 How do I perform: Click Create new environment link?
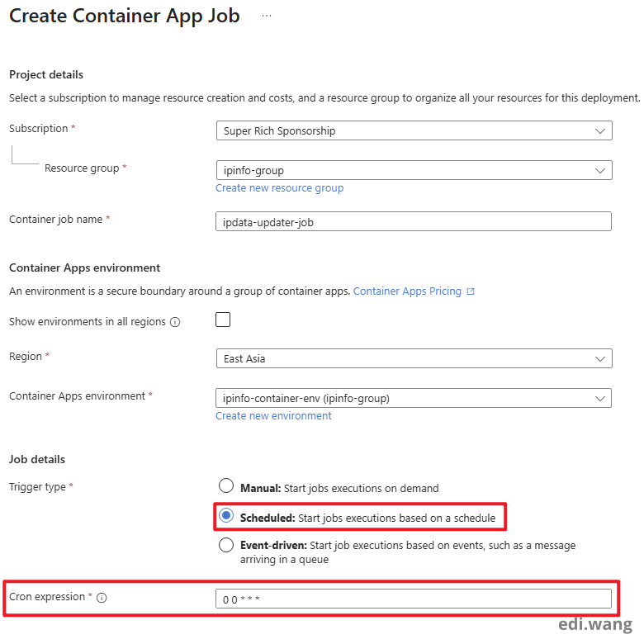pos(273,416)
